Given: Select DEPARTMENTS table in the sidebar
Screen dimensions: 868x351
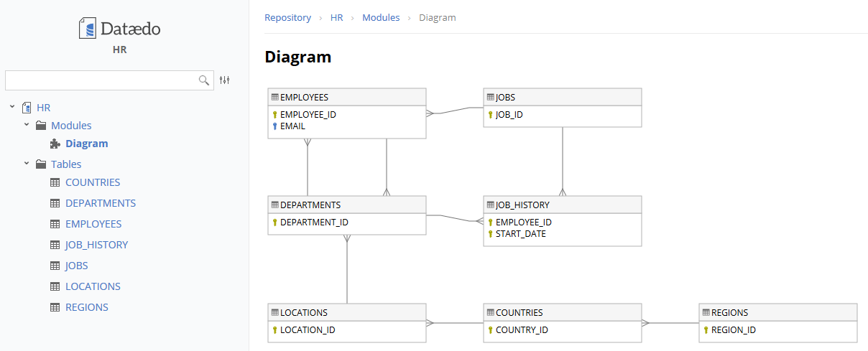Looking at the screenshot, I should [x=101, y=203].
